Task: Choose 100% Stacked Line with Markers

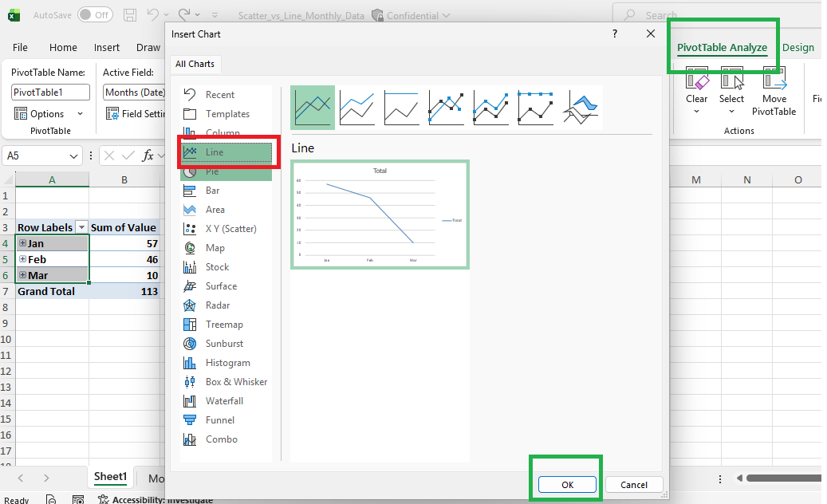Action: [535, 108]
